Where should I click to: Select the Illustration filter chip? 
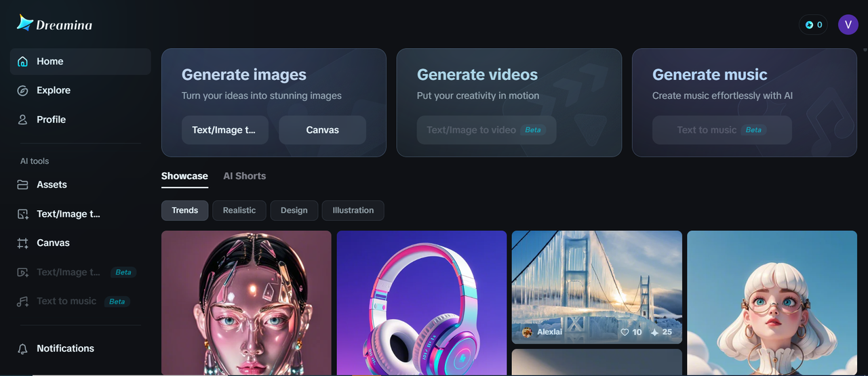353,211
